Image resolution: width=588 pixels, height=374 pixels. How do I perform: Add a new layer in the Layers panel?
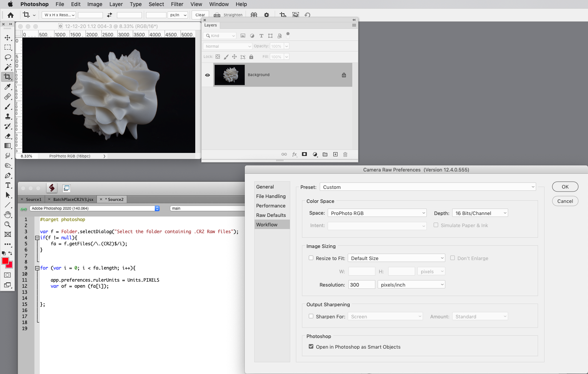click(x=335, y=154)
